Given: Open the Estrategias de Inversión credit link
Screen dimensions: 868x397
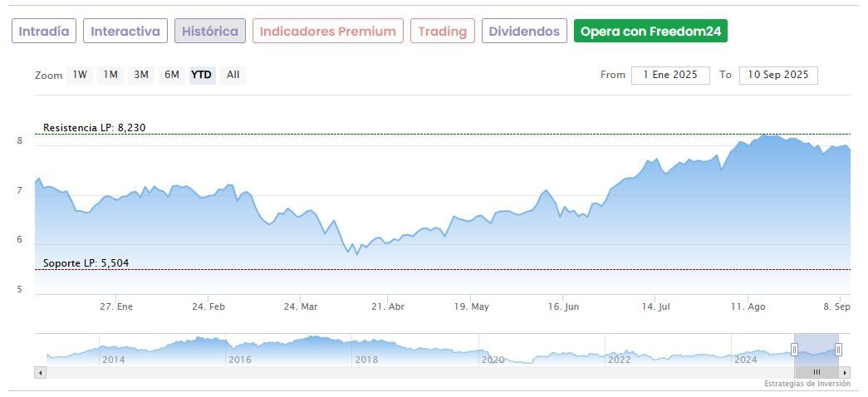Looking at the screenshot, I should [x=807, y=384].
